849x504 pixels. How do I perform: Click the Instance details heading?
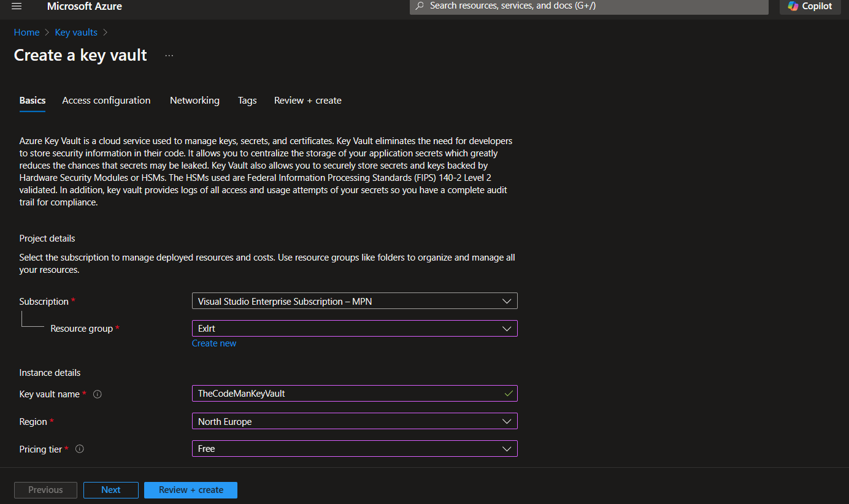point(50,373)
